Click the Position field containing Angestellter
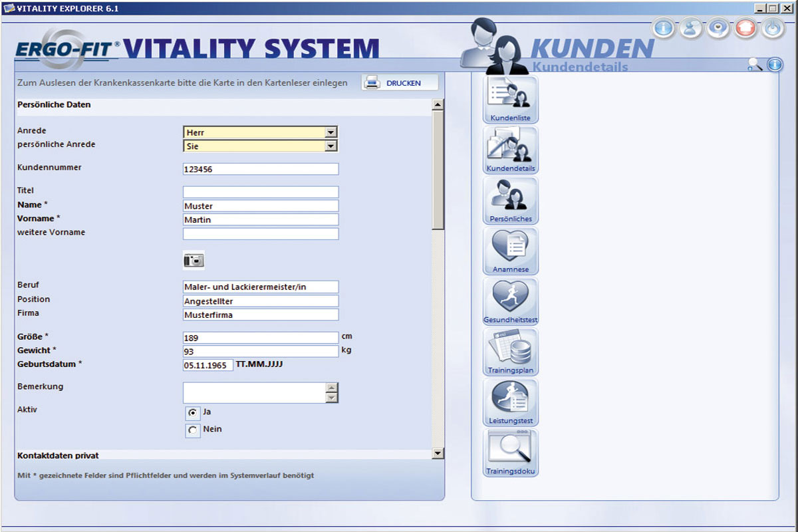798x532 pixels. [x=261, y=301]
